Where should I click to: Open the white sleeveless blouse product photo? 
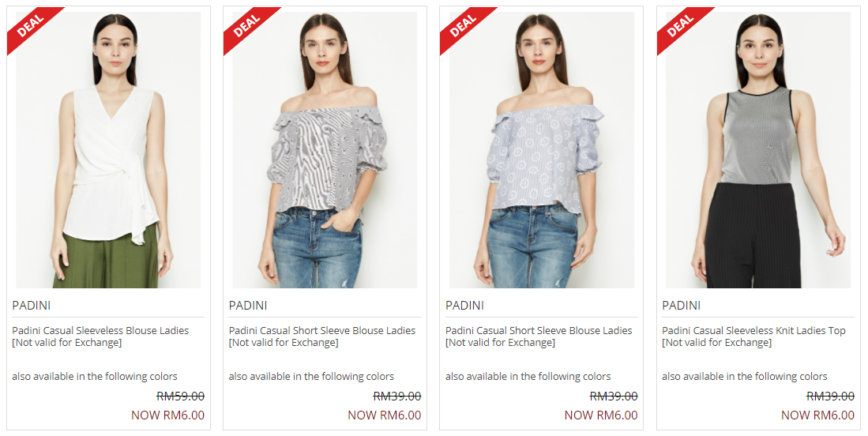click(108, 149)
